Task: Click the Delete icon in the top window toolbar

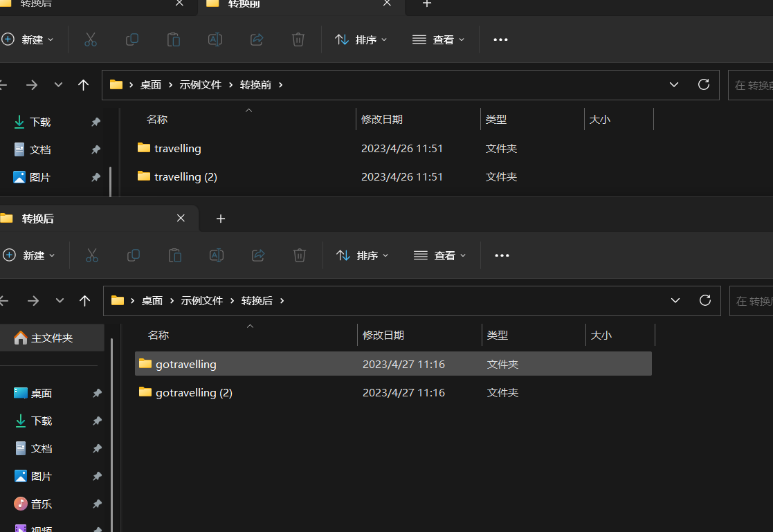Action: [x=298, y=39]
